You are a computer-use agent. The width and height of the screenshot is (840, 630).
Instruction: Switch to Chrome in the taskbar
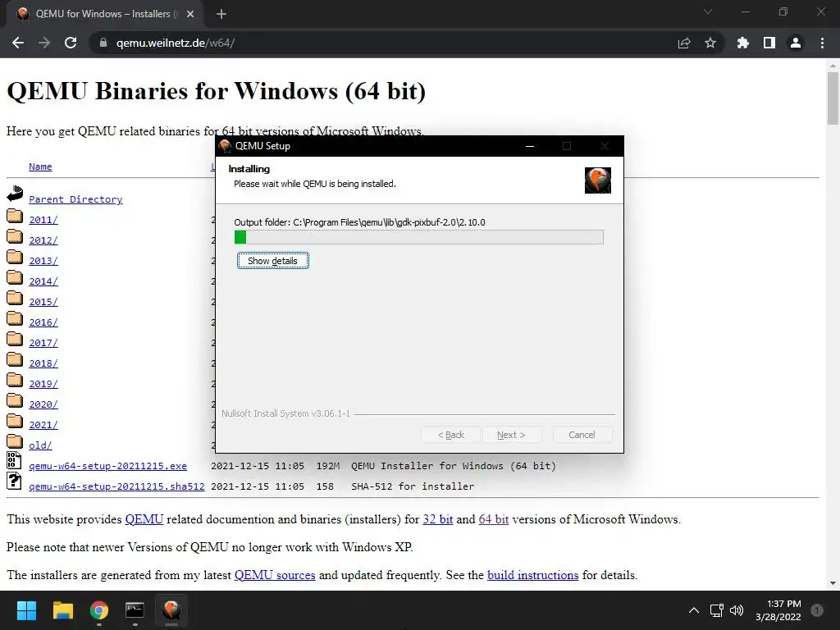(x=99, y=610)
